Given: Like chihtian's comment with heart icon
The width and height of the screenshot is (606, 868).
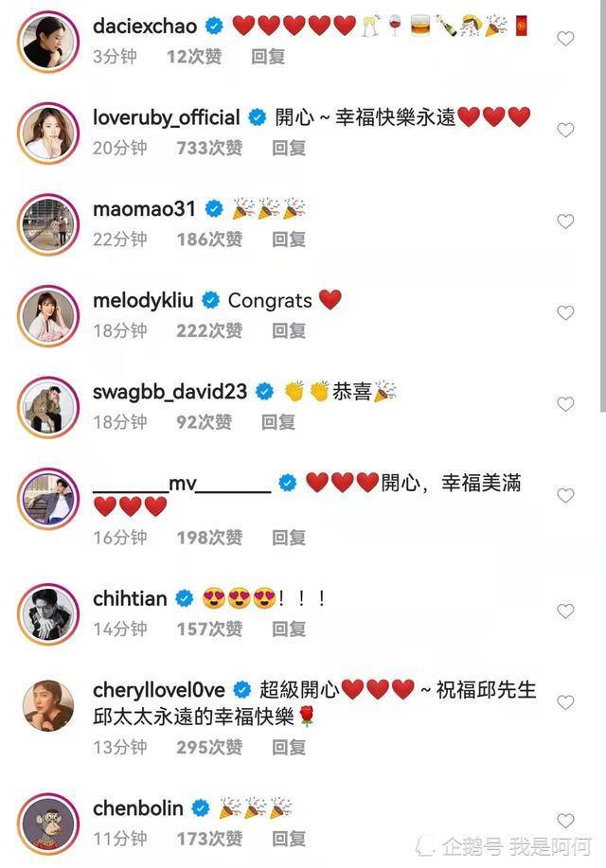Looking at the screenshot, I should (565, 611).
